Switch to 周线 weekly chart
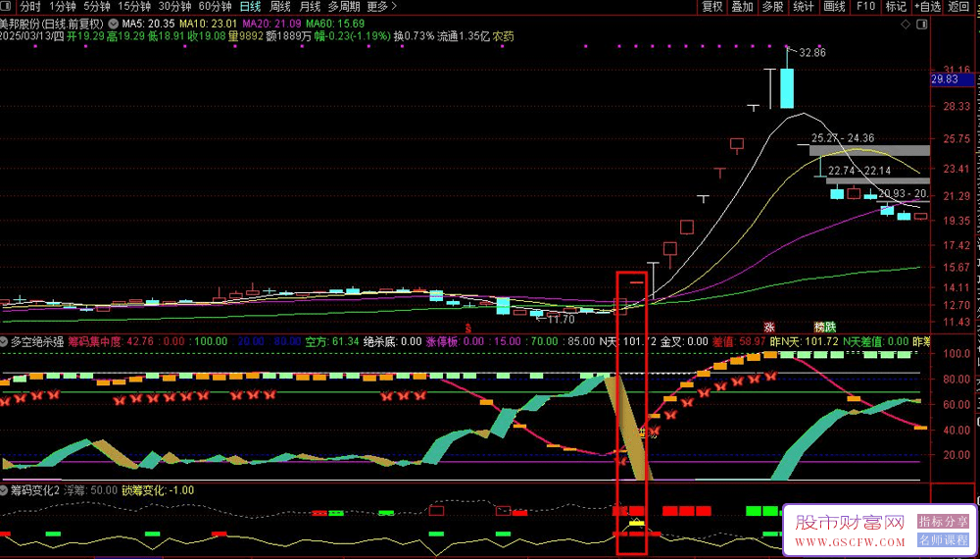Screen dimensions: 980x559 [x=279, y=7]
